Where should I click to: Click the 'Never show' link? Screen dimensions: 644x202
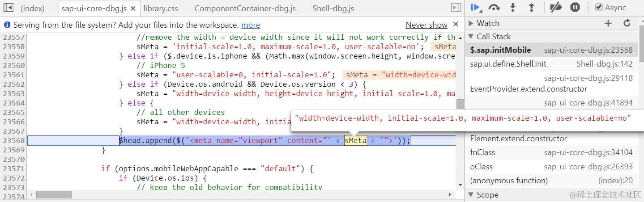pyautogui.click(x=426, y=25)
